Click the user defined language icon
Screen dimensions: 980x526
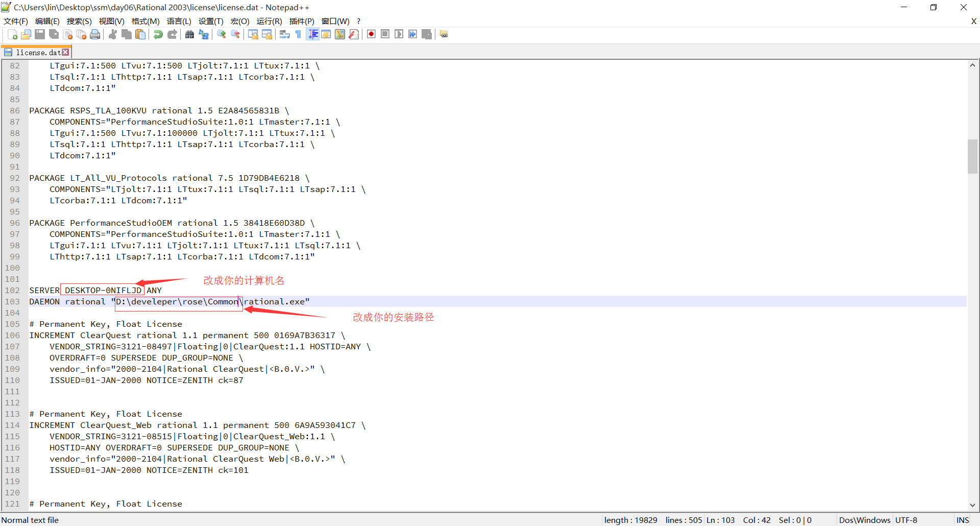click(x=326, y=34)
